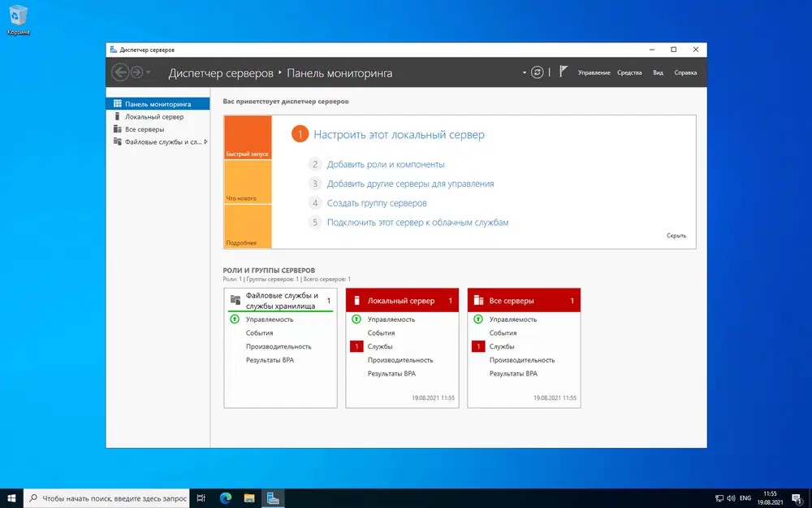
Task: Open the Средства menu
Action: (629, 72)
